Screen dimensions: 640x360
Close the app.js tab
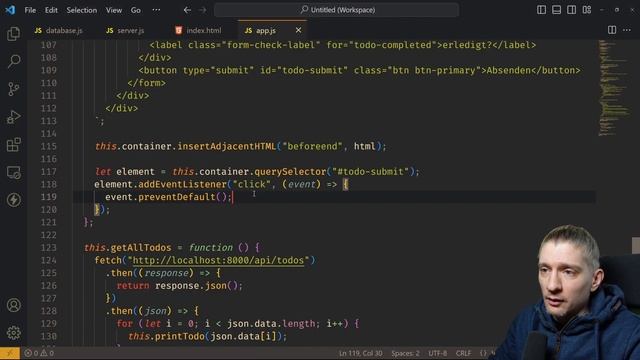point(298,30)
